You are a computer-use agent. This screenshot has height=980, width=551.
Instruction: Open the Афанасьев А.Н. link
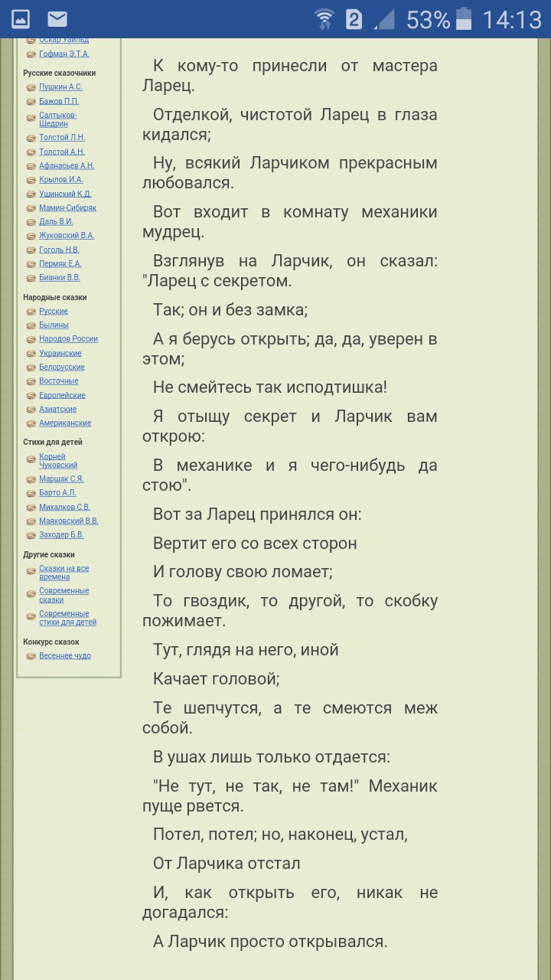pos(67,165)
